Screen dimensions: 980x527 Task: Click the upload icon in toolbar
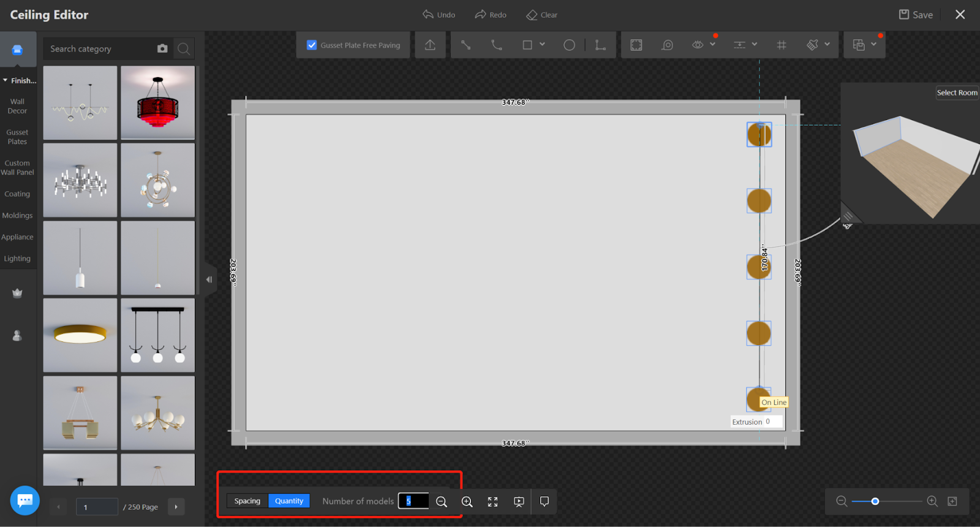click(x=430, y=45)
